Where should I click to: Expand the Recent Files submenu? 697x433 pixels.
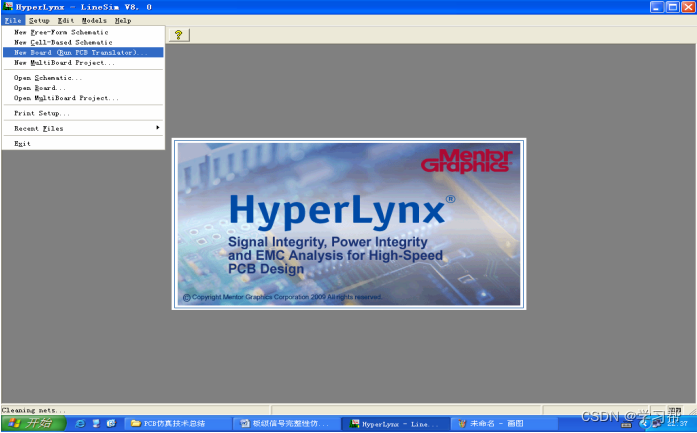tap(83, 128)
